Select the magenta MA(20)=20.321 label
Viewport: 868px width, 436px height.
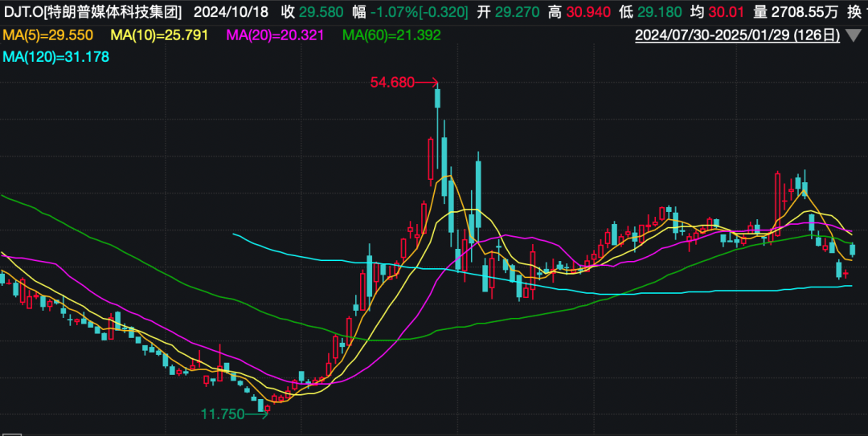click(x=277, y=35)
